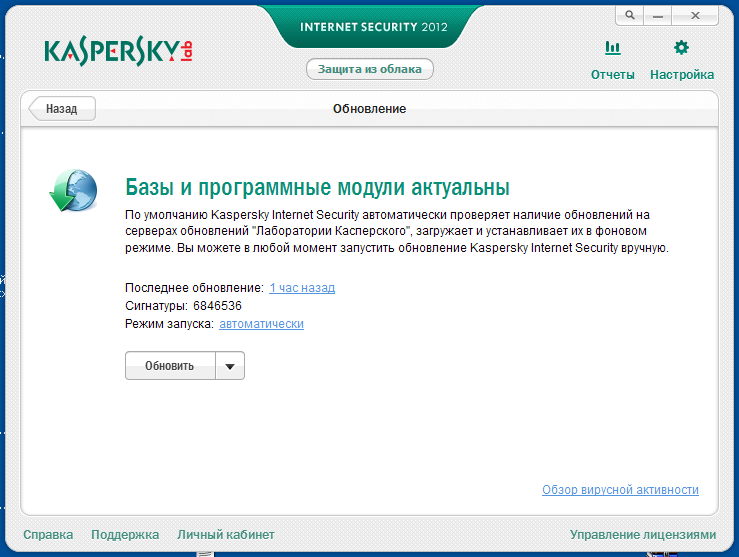Open Управление лицензиями link
This screenshot has width=739, height=557.
(643, 535)
